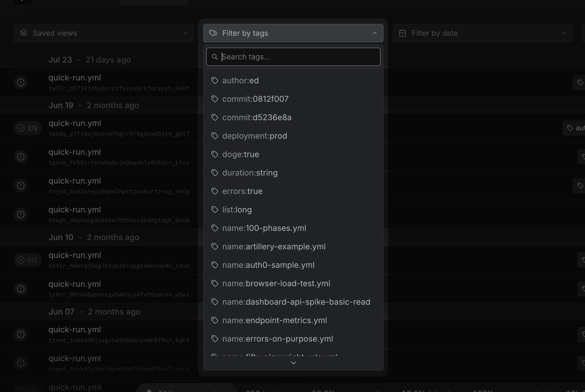
Task: Open quick-run.yml run t5gwd_5ahk47g89p
Action: click(75, 359)
